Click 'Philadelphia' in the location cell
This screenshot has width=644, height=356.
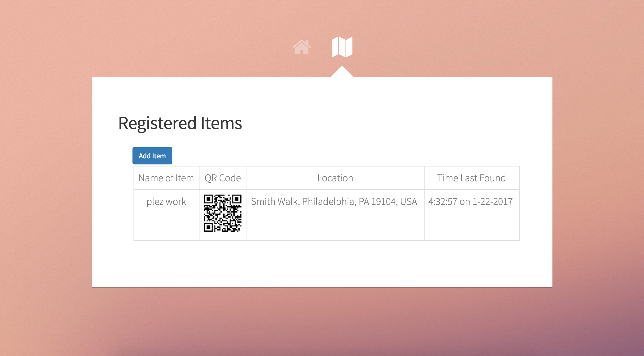point(329,202)
